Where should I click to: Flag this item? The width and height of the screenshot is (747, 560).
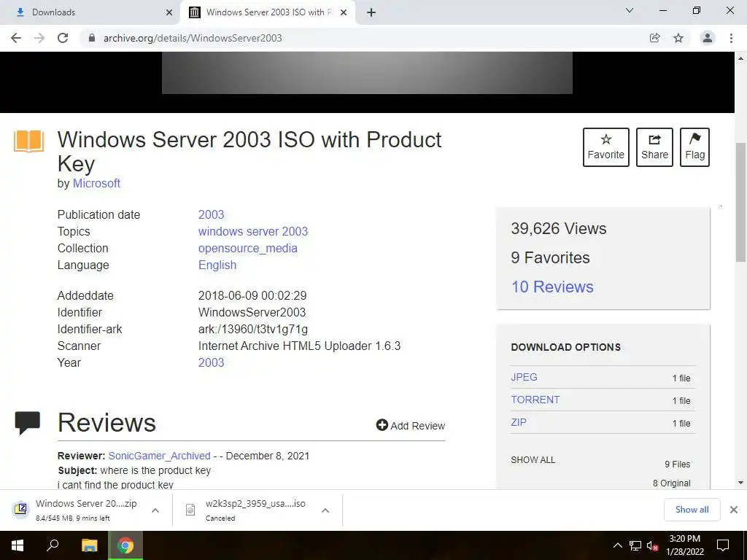pos(694,147)
